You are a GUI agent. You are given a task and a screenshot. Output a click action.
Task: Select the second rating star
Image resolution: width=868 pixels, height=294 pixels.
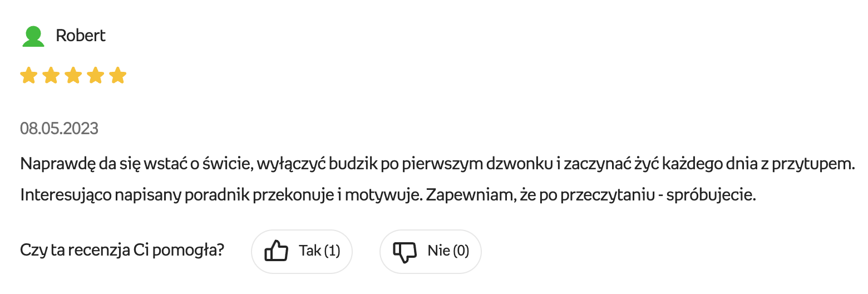click(x=51, y=75)
